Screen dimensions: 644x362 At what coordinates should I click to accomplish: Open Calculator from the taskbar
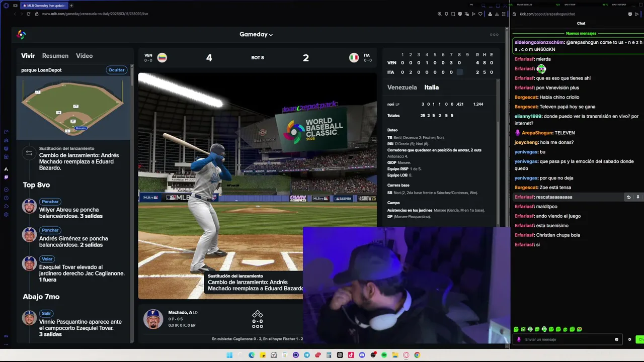tap(329, 355)
